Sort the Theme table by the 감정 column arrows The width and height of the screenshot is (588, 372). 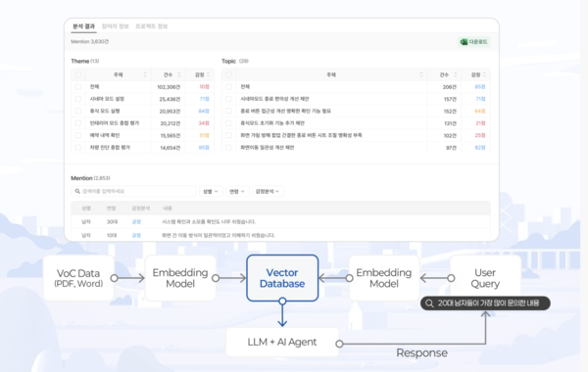[209, 75]
